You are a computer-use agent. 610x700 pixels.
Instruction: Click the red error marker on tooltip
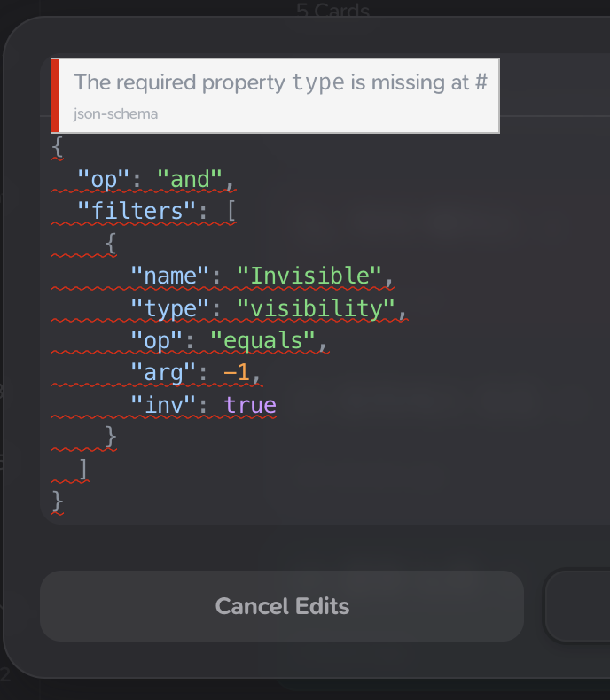55,96
